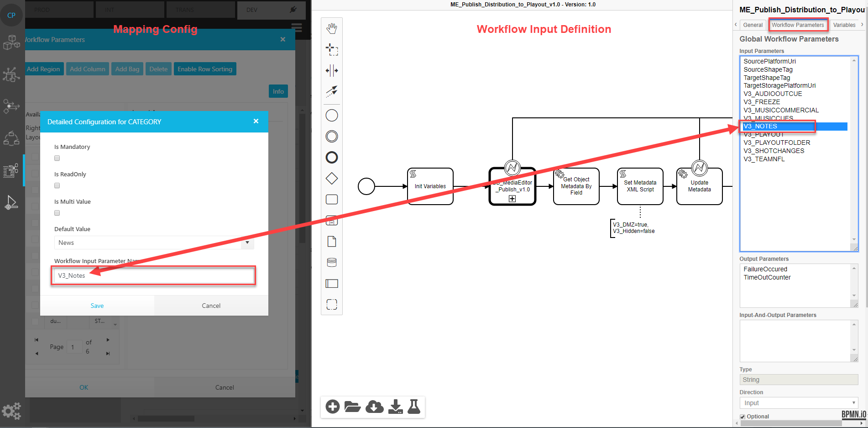
Task: Activate the Global Connect tool
Action: pyautogui.click(x=332, y=91)
